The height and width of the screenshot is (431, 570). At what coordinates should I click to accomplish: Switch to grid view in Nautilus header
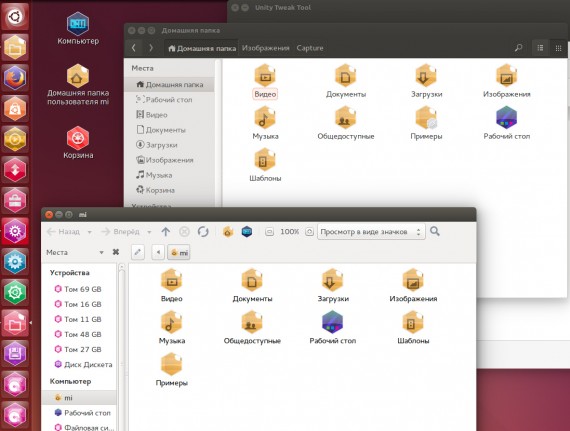[x=558, y=48]
